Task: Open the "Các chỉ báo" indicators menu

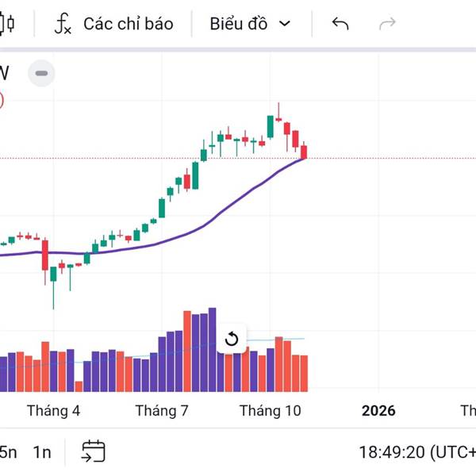Action: [x=127, y=23]
